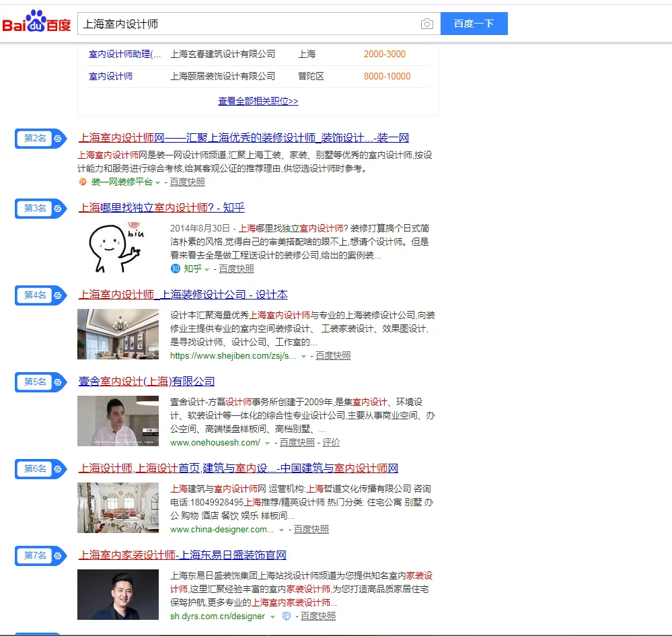Click the 普陀区 location cell
672x636 pixels.
point(311,76)
